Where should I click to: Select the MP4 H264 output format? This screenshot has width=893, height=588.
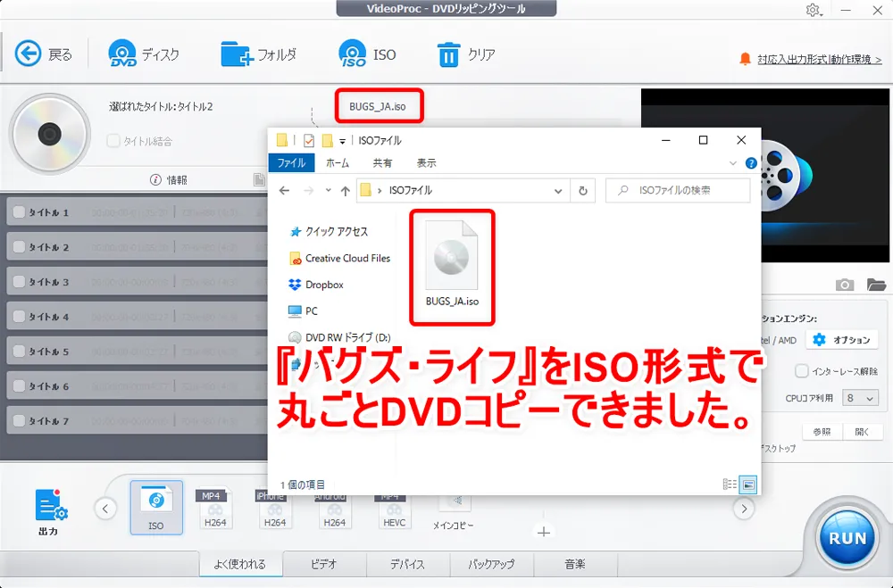coord(215,509)
